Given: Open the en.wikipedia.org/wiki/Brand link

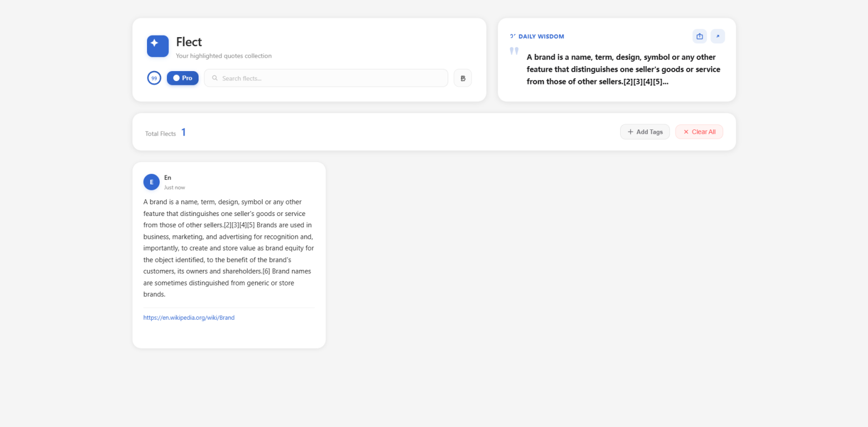Looking at the screenshot, I should click(x=189, y=318).
